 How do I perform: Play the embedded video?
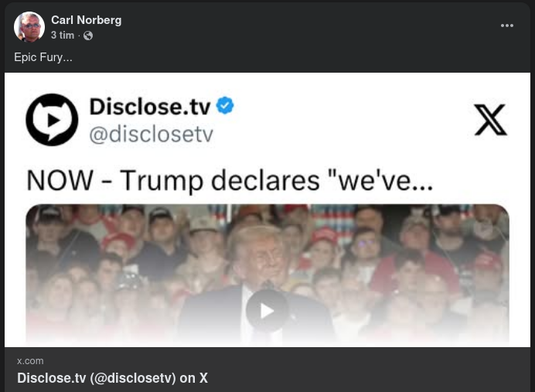tap(267, 311)
